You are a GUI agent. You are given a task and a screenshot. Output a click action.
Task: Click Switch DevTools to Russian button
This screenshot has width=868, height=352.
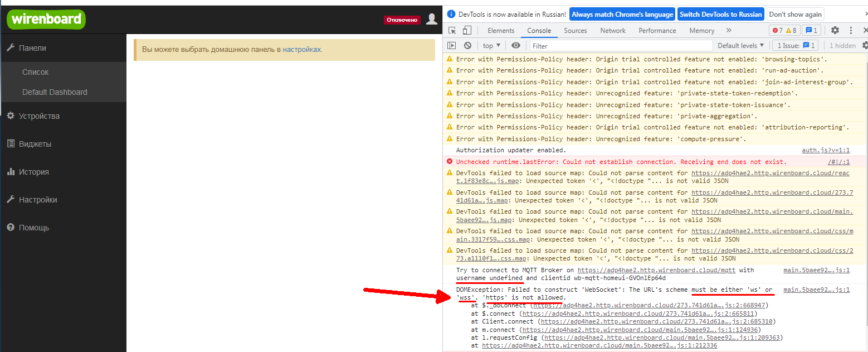coord(720,15)
